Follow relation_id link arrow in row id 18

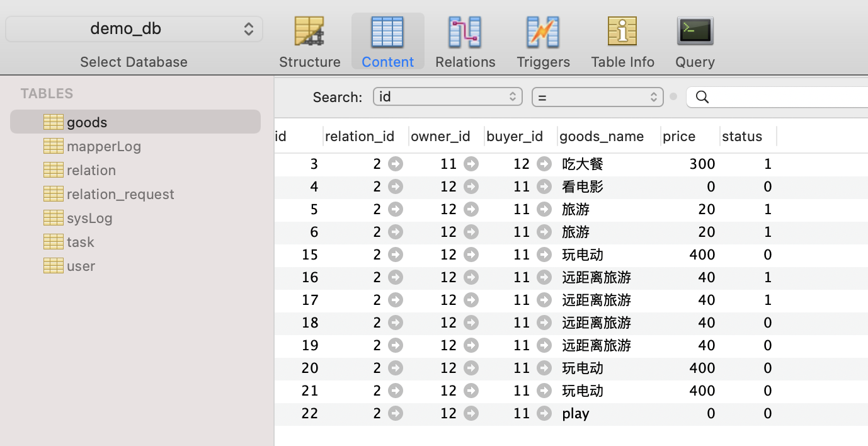coord(396,323)
